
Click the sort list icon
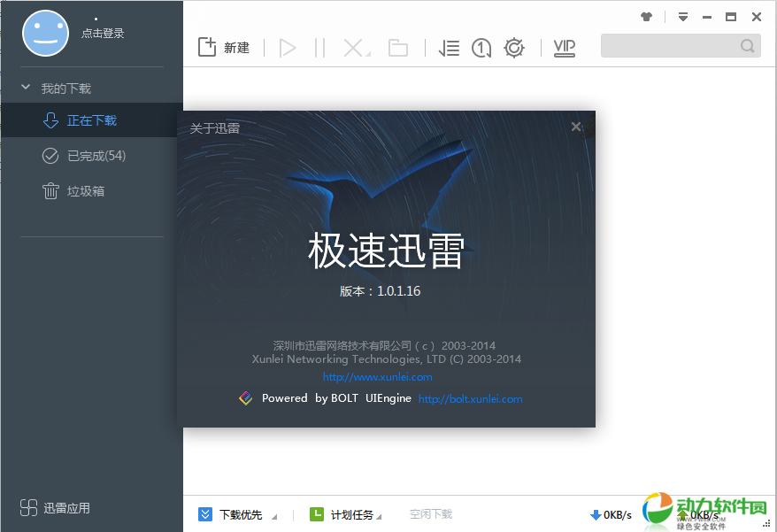pos(449,48)
